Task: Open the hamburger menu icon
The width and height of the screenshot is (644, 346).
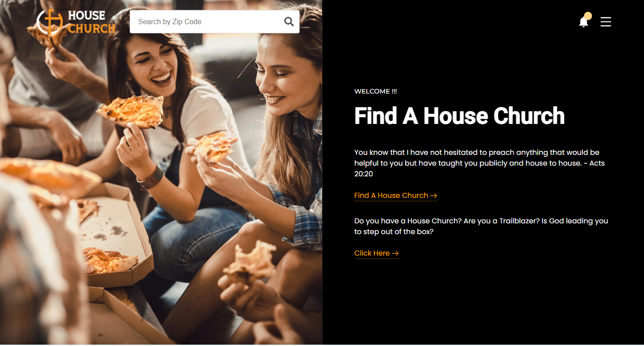Action: (x=606, y=21)
